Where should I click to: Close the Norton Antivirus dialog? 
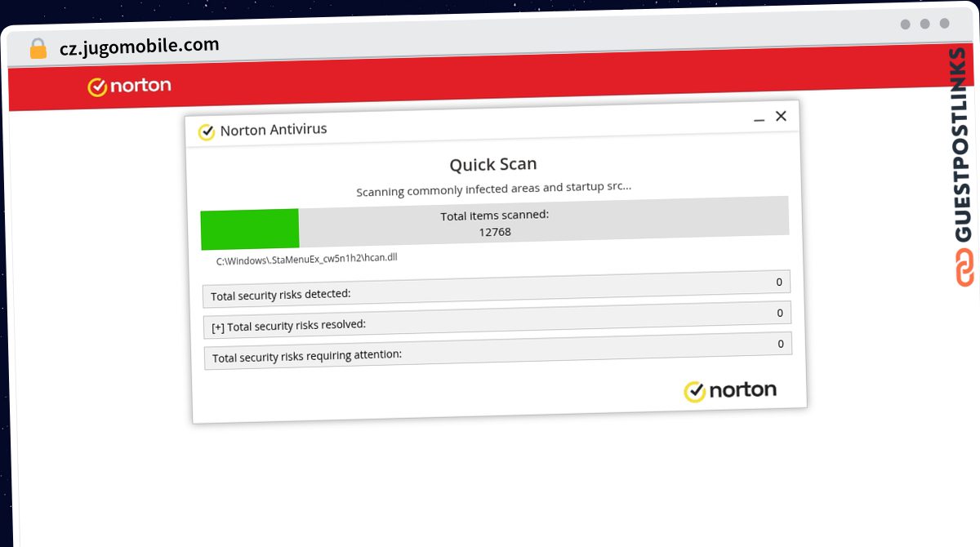point(781,116)
